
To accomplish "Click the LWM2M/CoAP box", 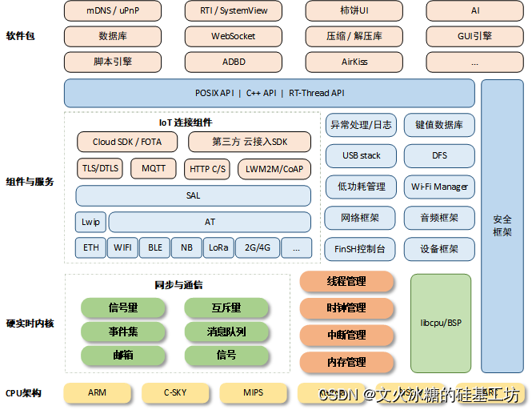I will coord(274,169).
